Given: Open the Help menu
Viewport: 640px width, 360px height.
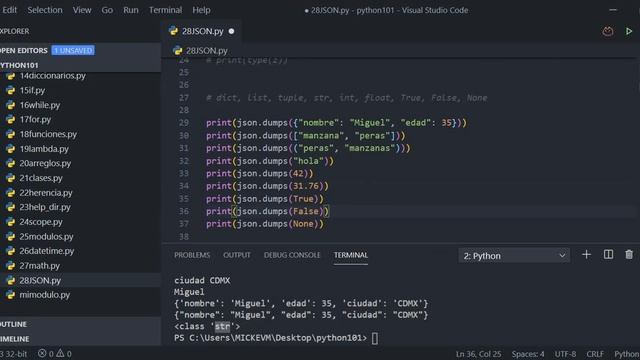Looking at the screenshot, I should 201,10.
